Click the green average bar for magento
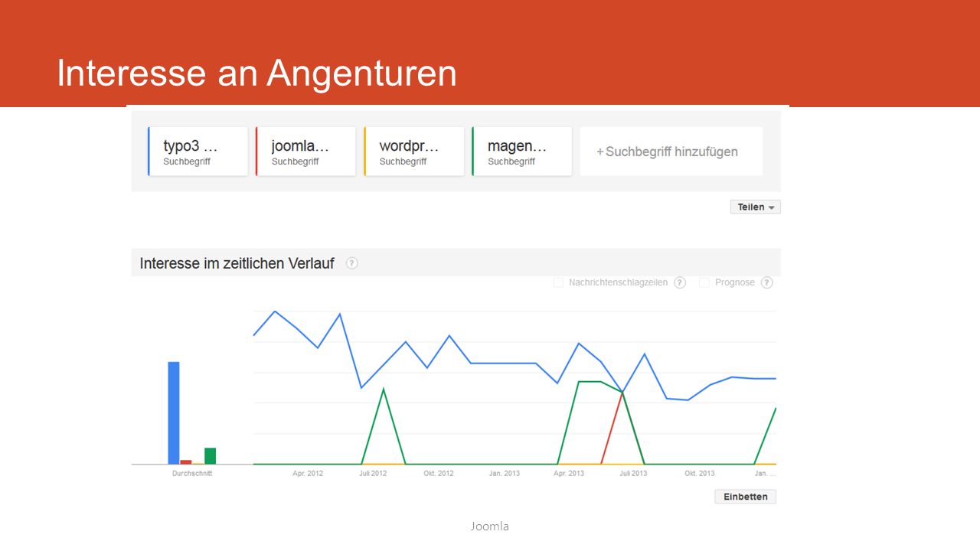Screen dimensions: 980x551 [210, 456]
